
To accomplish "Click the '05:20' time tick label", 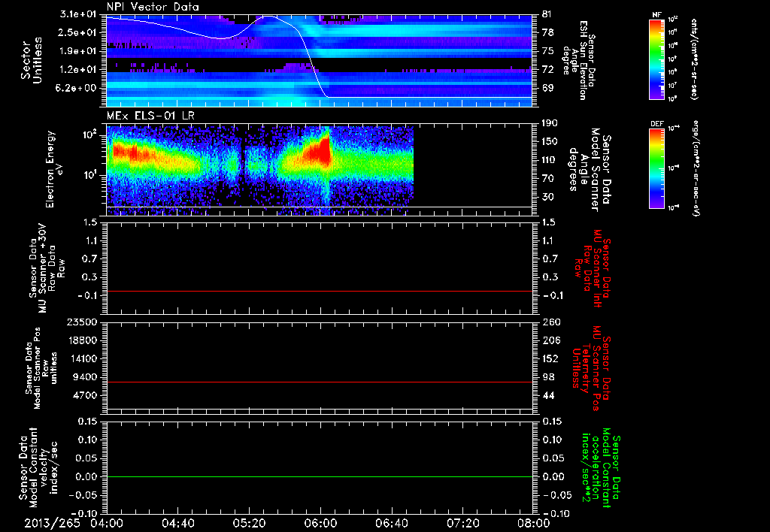I will click(x=249, y=523).
